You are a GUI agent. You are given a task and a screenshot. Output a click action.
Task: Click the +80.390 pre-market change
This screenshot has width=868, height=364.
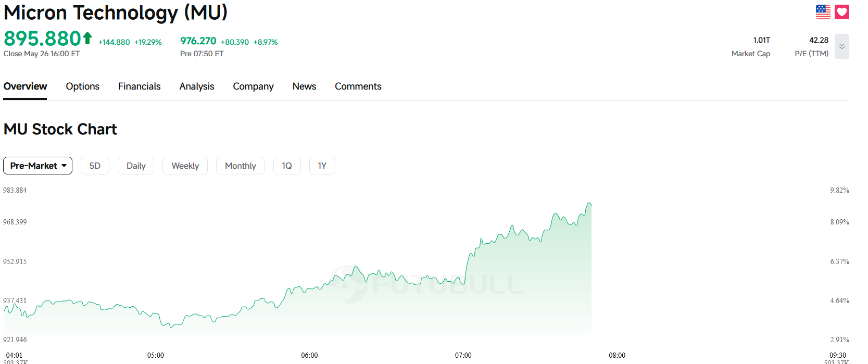(x=235, y=42)
